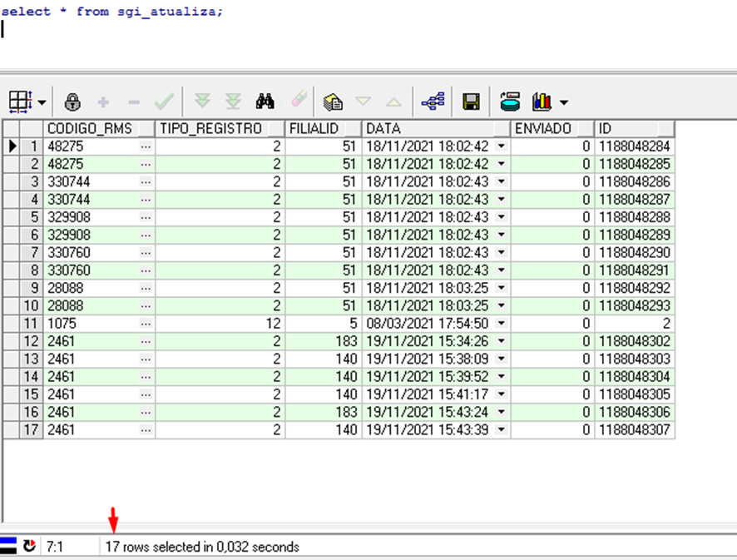Select ID cell 1188048284

[x=635, y=146]
